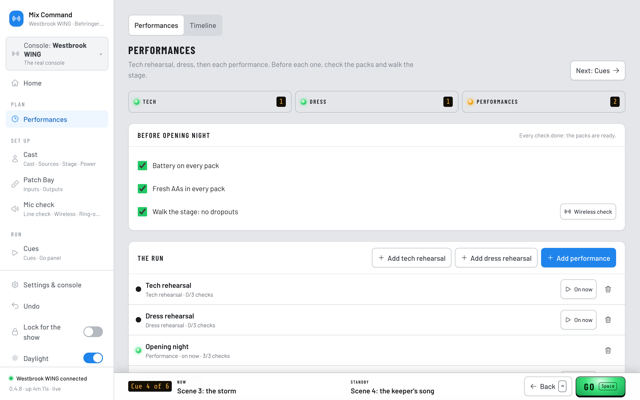Toggle the Daylight switch off

pyautogui.click(x=93, y=358)
